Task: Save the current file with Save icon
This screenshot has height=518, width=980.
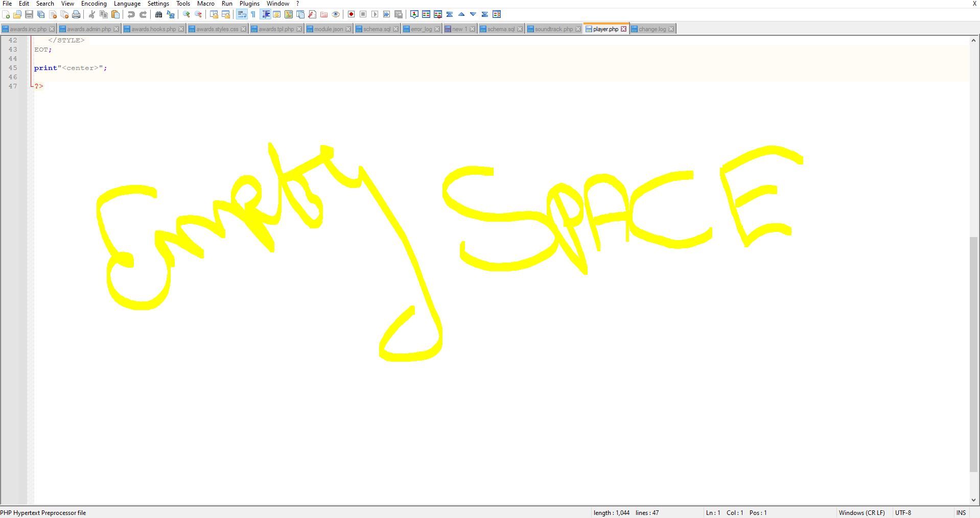Action: (x=29, y=14)
